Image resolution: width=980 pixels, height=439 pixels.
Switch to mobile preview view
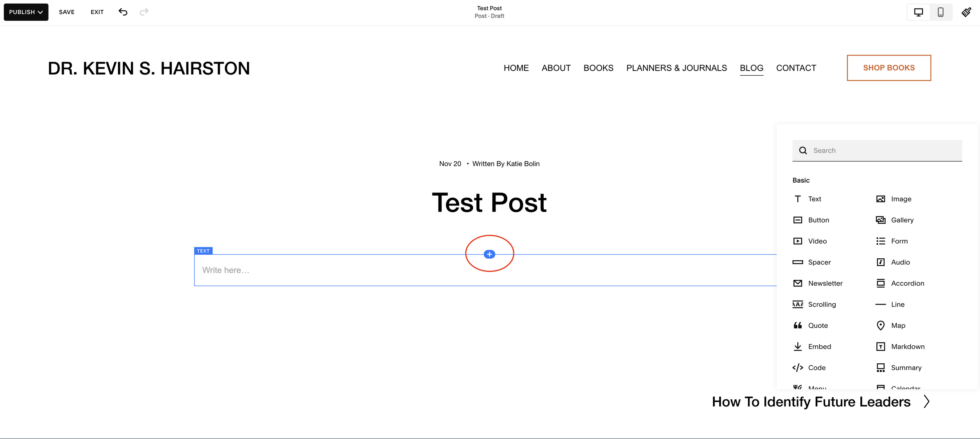coord(940,12)
